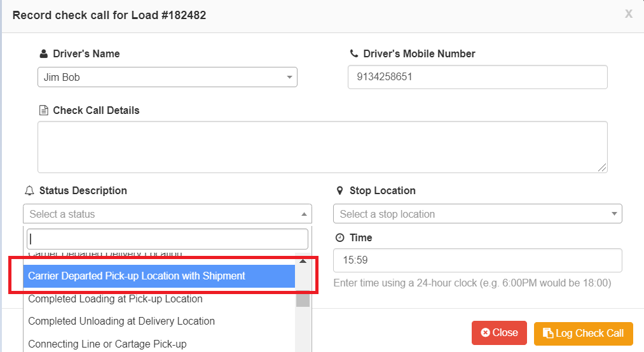Click the phone icon beside Driver's Mobile Number
This screenshot has width=644, height=352.
(354, 54)
